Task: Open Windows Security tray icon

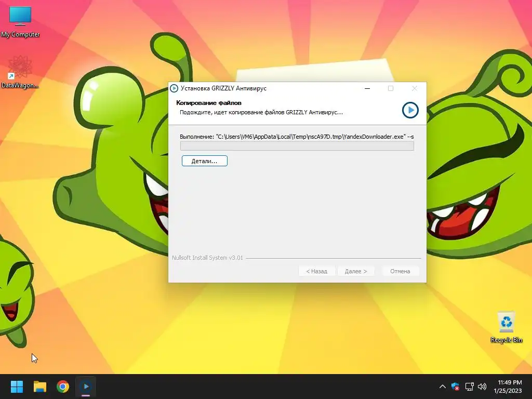Action: [455, 387]
